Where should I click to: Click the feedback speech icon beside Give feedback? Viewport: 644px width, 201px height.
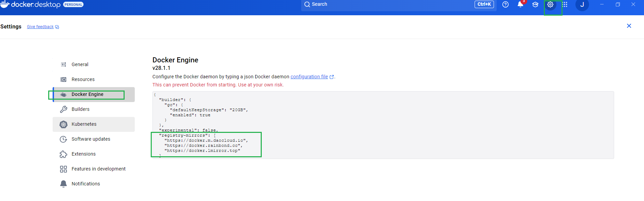[57, 27]
